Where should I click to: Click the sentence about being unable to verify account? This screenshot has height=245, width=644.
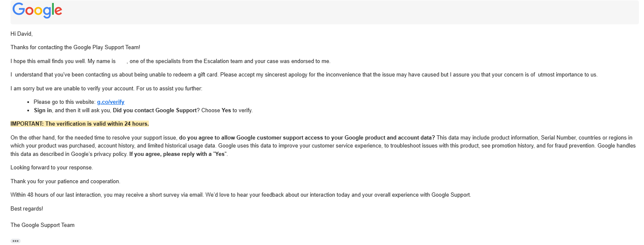pyautogui.click(x=106, y=88)
